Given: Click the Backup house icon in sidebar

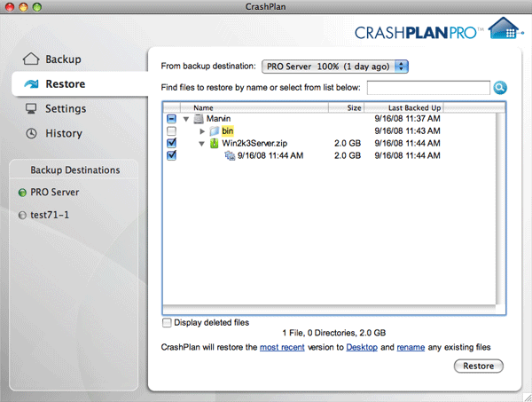Looking at the screenshot, I should [31, 59].
